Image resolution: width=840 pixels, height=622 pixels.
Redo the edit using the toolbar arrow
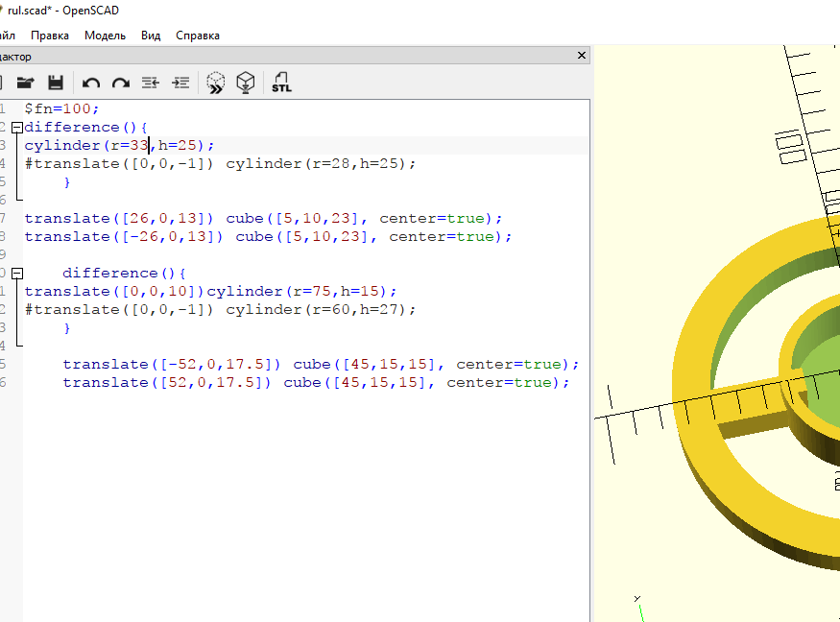(x=121, y=84)
